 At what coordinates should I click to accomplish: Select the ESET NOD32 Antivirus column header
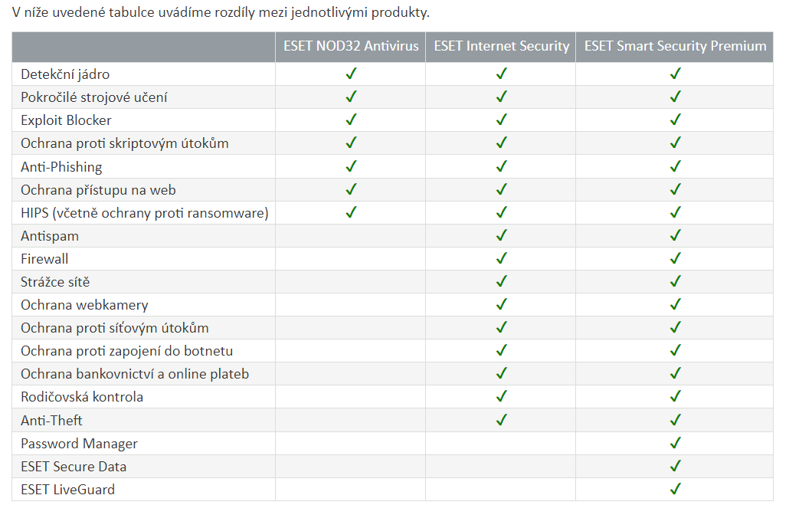point(350,47)
